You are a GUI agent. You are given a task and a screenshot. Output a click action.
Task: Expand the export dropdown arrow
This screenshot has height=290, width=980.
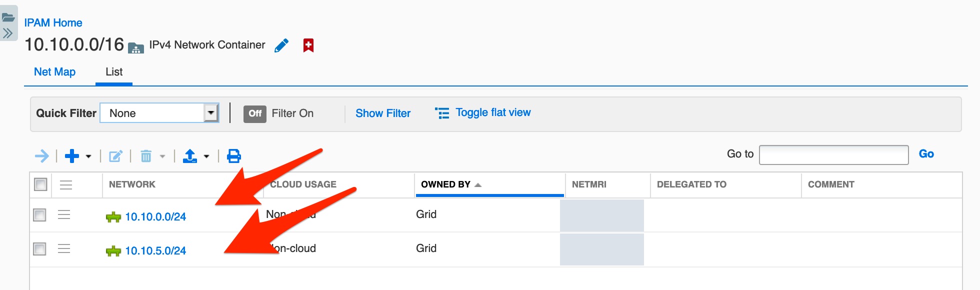206,156
